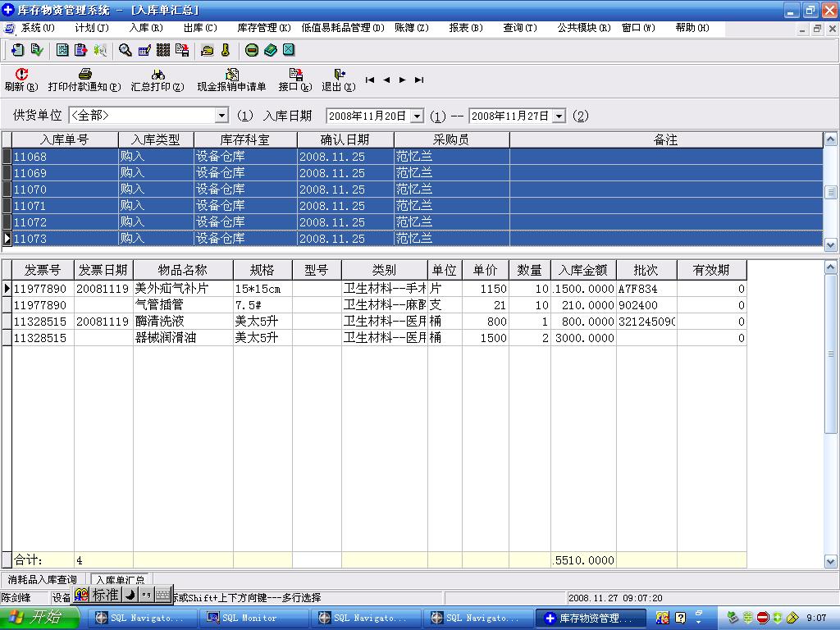Open the 低值易耗品管理(D) menu
The height and width of the screenshot is (630, 840).
343,27
